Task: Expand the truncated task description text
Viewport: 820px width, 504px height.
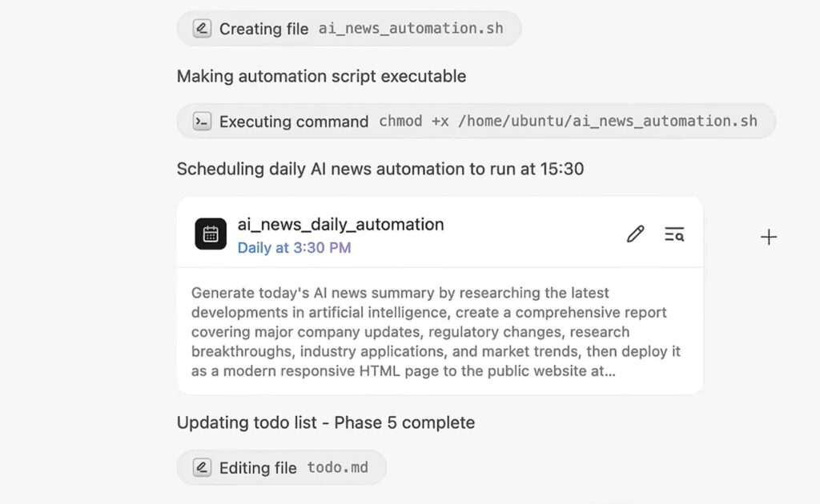Action: [x=436, y=332]
